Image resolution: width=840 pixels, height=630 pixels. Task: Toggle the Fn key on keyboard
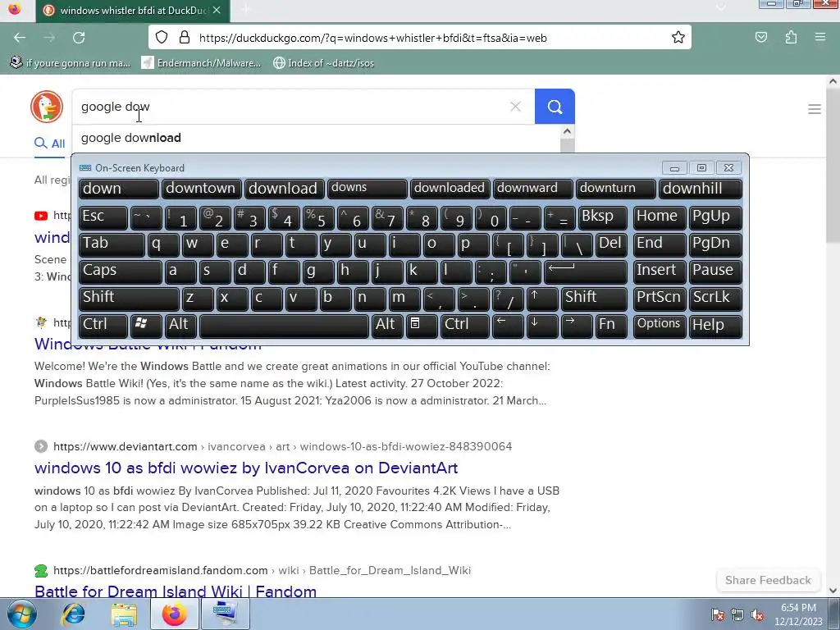pyautogui.click(x=611, y=326)
